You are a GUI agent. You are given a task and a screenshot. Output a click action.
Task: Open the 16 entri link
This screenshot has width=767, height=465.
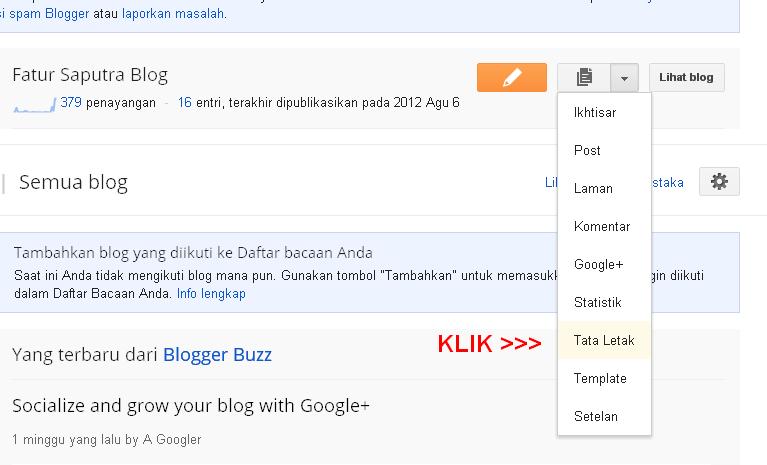pyautogui.click(x=184, y=103)
